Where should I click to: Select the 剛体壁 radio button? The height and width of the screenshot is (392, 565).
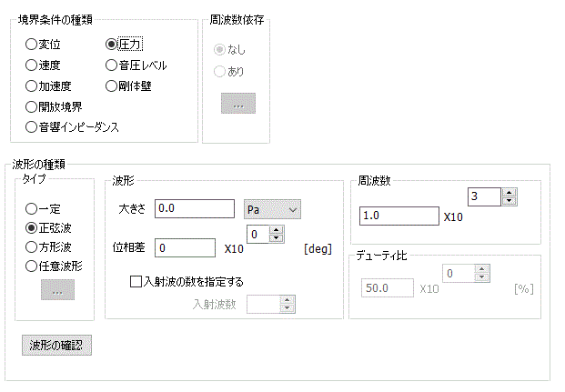click(x=111, y=86)
